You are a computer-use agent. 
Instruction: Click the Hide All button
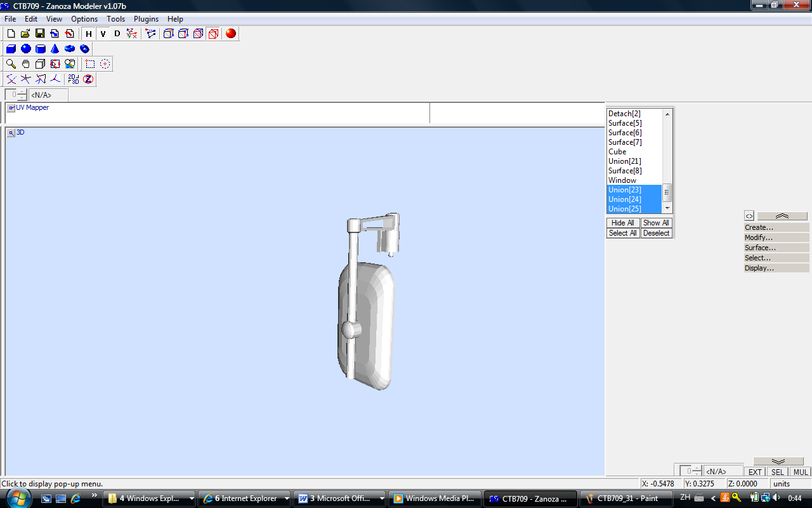pos(623,223)
